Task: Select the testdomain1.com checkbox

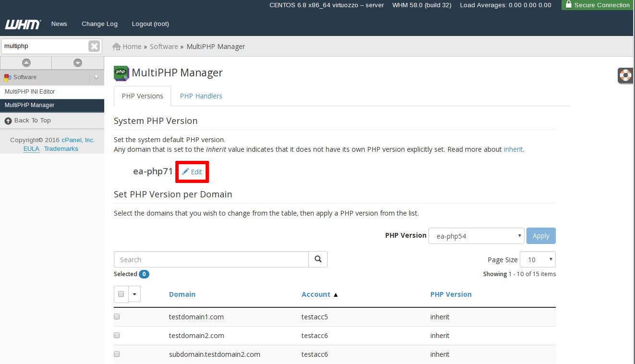Action: [x=117, y=317]
